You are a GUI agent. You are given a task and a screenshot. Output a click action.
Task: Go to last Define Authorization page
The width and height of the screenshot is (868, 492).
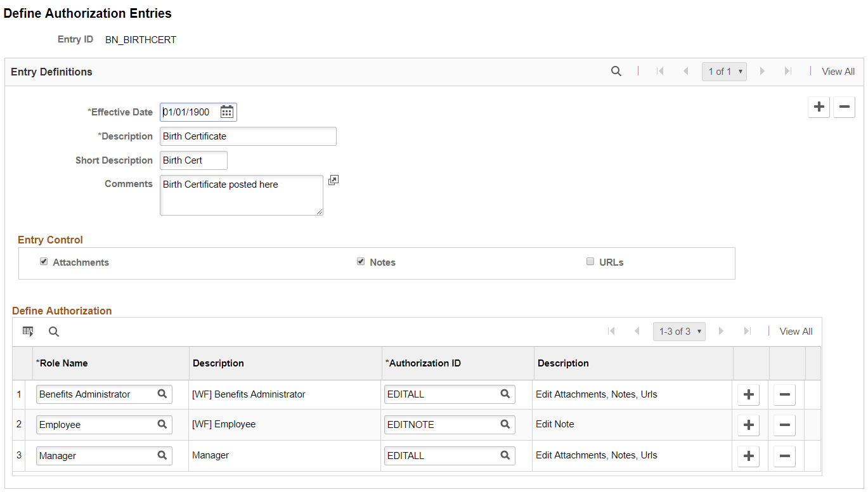tap(748, 331)
